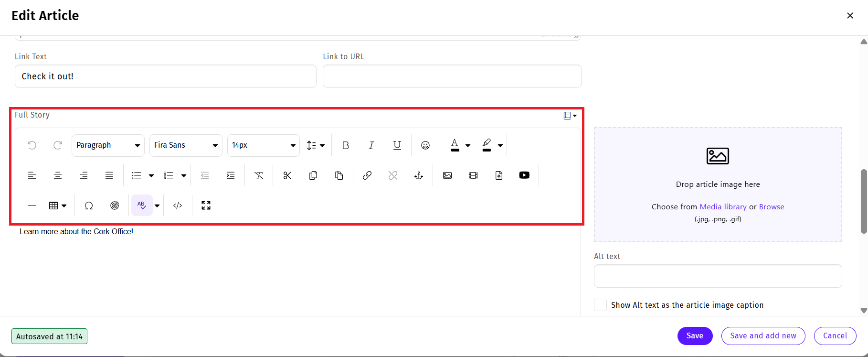The width and height of the screenshot is (868, 357).
Task: Open the Paragraph format dropdown
Action: pos(108,145)
